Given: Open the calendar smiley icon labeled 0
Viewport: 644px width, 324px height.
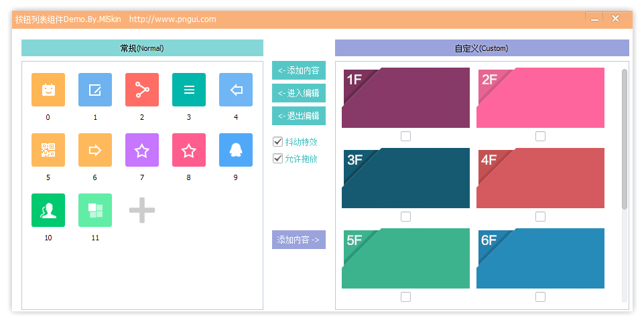Looking at the screenshot, I should [48, 90].
